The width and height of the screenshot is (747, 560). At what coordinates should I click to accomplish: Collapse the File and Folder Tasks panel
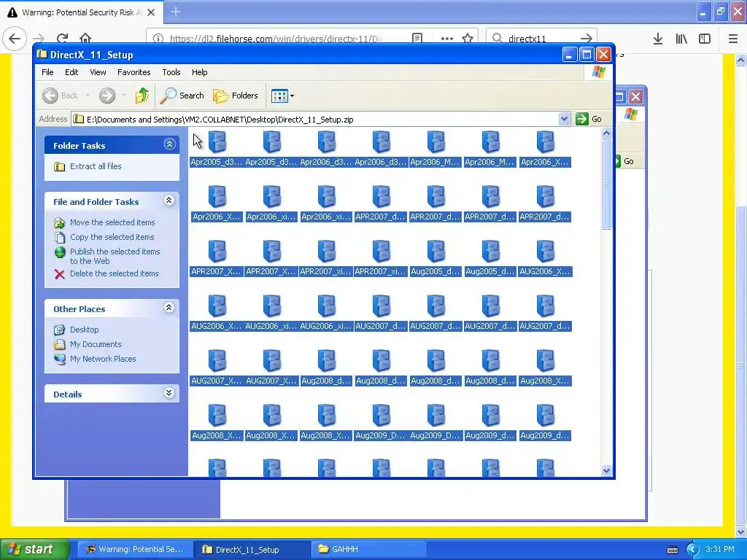[x=169, y=201]
